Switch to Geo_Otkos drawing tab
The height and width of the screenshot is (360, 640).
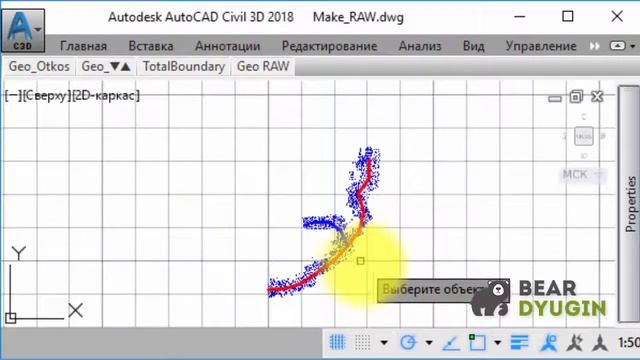coord(39,67)
